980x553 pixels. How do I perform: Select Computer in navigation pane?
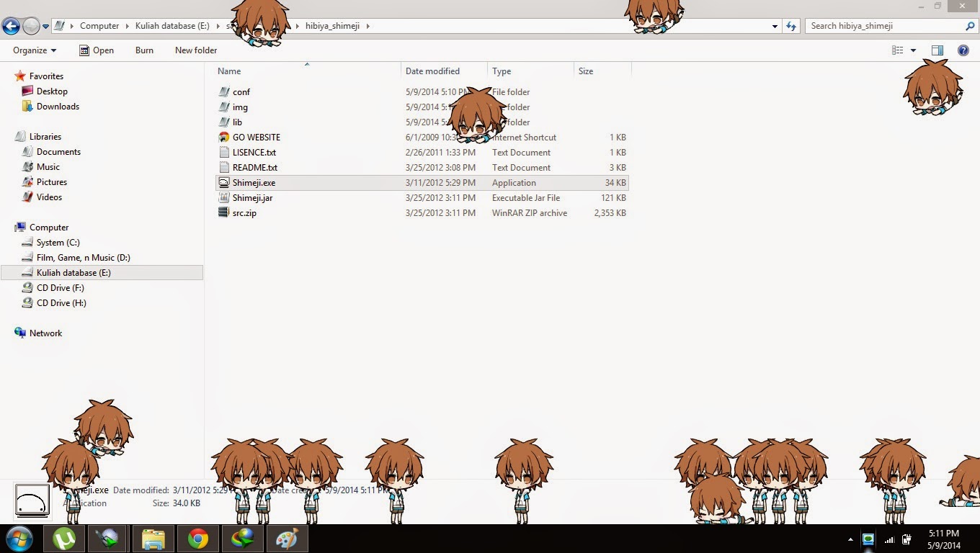pos(49,228)
